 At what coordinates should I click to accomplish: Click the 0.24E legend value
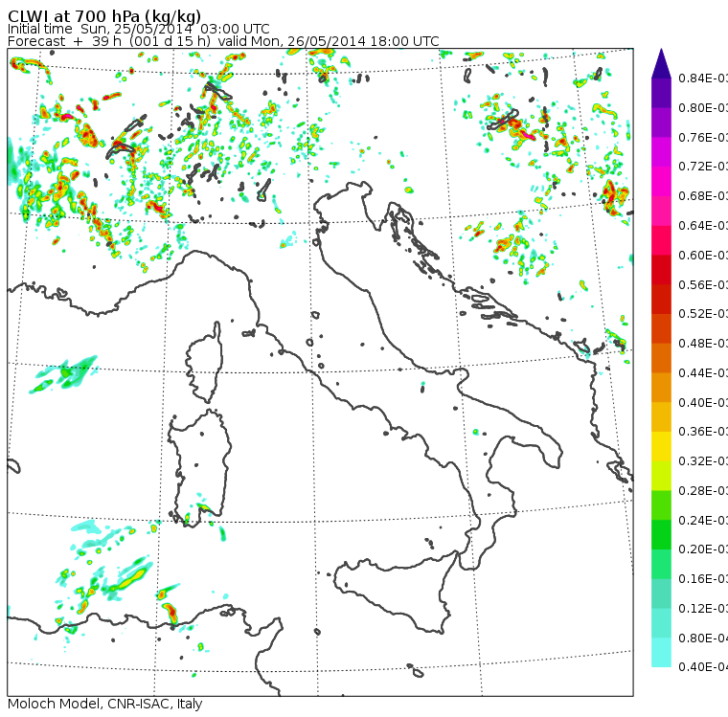[x=703, y=520]
